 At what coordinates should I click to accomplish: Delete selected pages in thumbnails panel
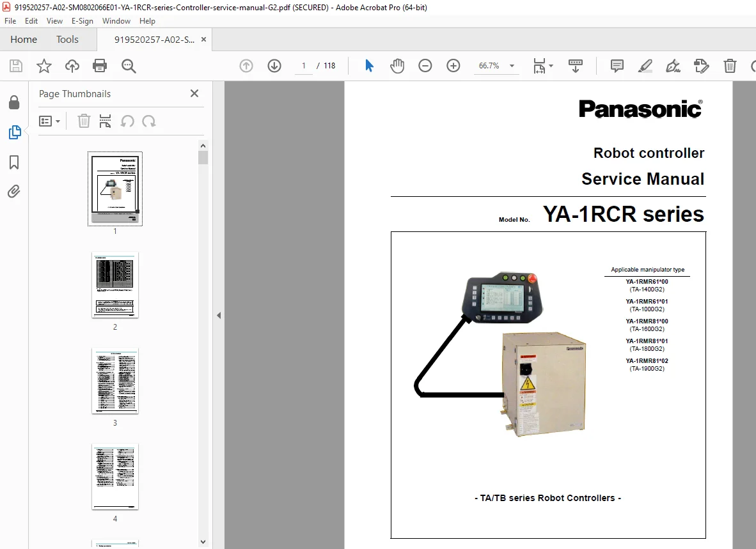click(84, 121)
